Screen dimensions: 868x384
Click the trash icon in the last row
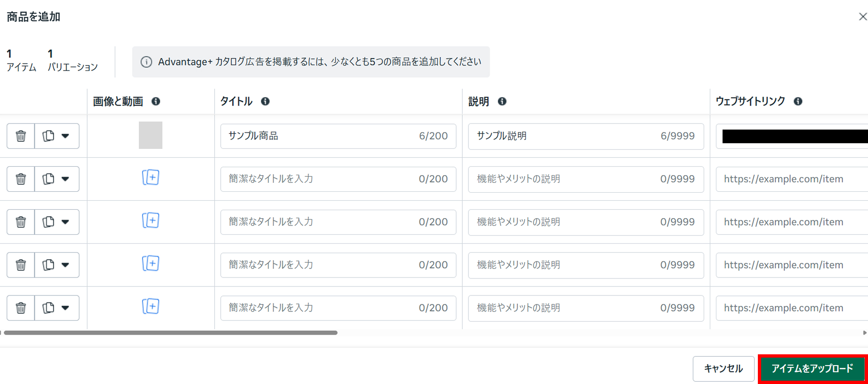point(21,308)
